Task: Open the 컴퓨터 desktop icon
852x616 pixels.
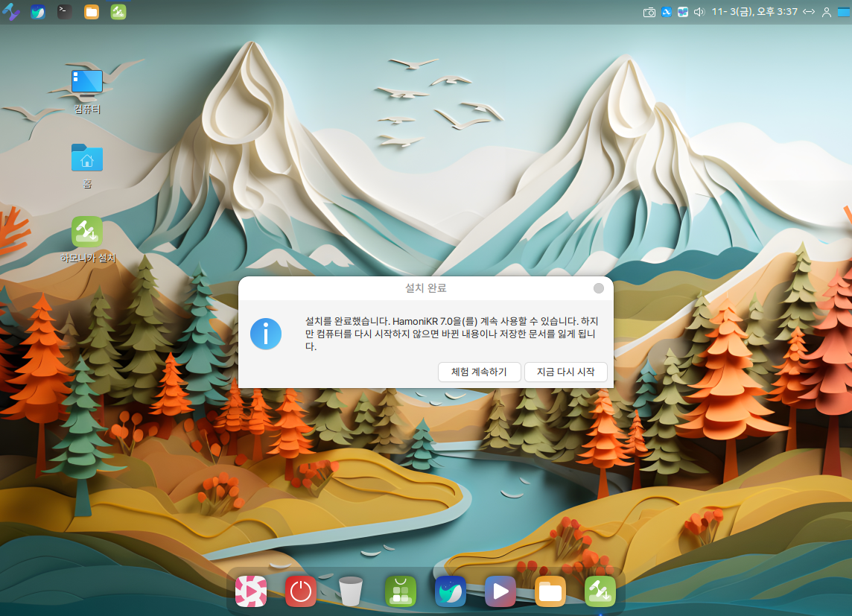Action: pos(87,83)
